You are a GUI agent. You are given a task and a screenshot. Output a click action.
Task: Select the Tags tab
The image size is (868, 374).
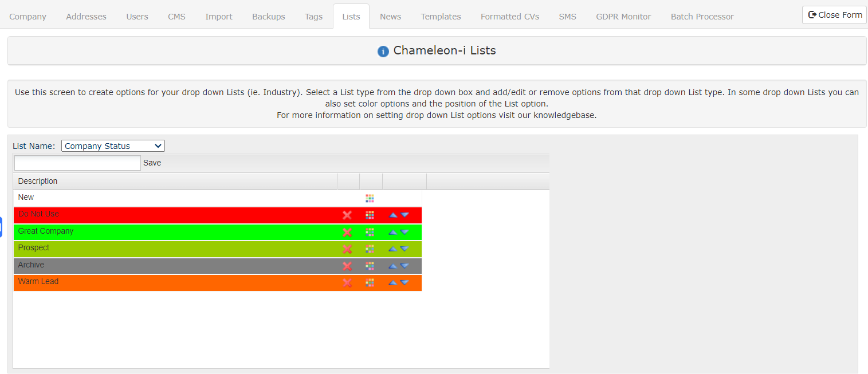point(313,17)
